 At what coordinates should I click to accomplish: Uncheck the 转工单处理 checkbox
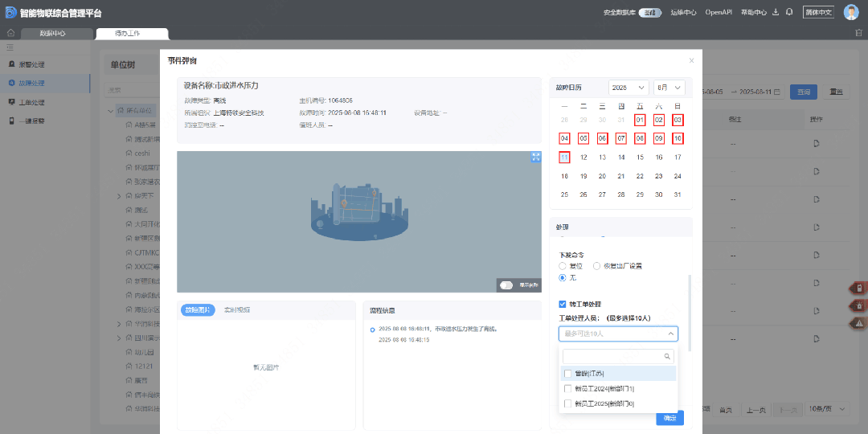(x=563, y=304)
